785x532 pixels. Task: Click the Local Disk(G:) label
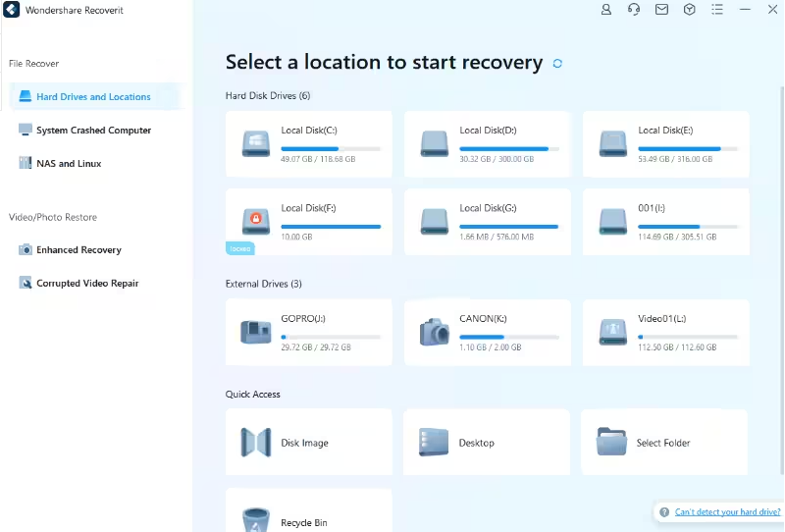(488, 208)
